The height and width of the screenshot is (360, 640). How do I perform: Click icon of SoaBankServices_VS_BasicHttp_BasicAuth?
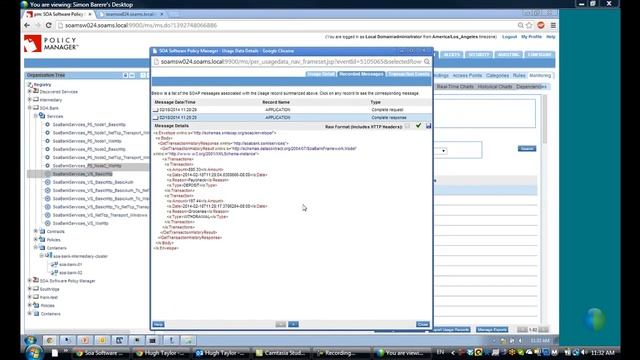[47, 182]
